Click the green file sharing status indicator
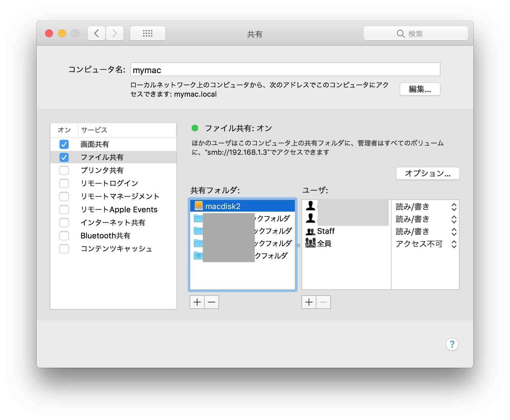Image resolution: width=510 pixels, height=420 pixels. click(x=195, y=128)
